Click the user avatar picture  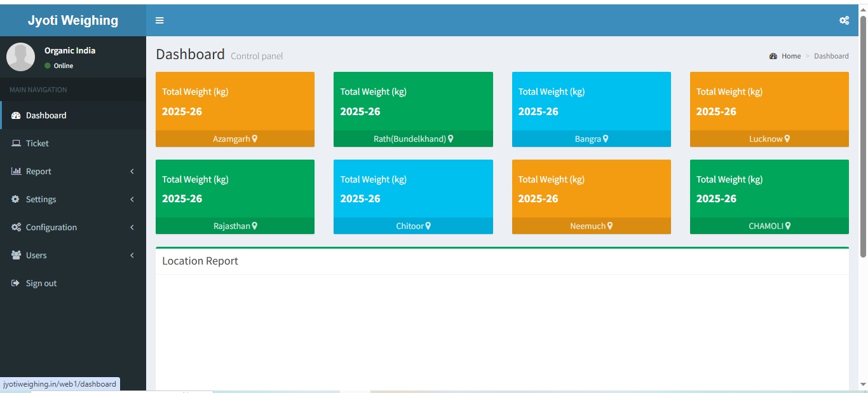click(20, 57)
